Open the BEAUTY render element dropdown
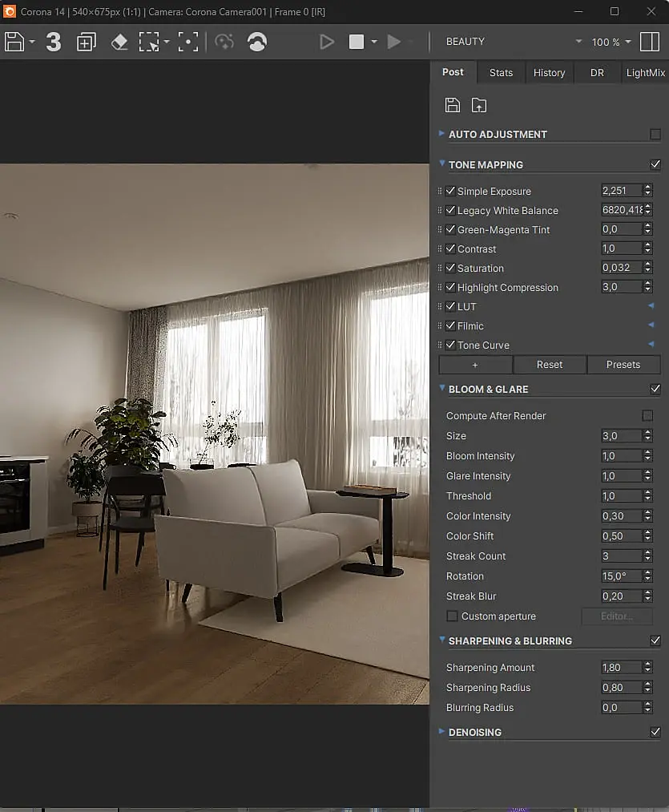The image size is (669, 812). coord(514,42)
